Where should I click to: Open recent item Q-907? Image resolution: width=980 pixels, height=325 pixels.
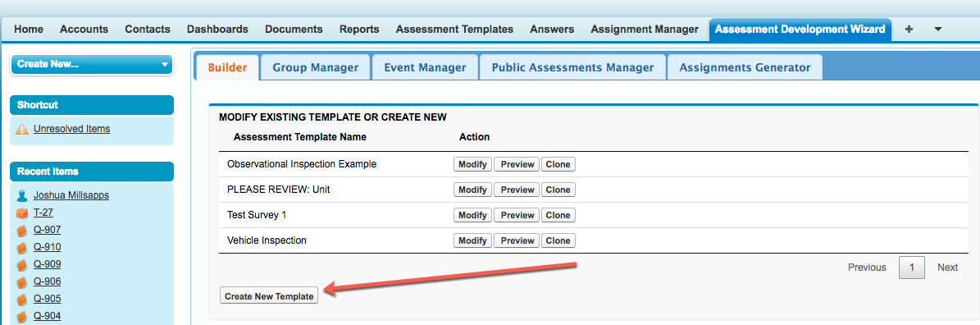[x=47, y=229]
